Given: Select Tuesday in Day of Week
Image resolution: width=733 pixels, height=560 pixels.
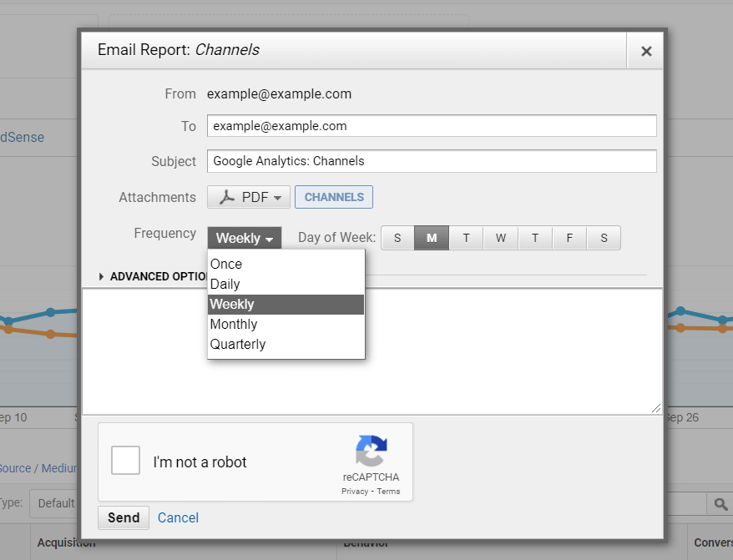Looking at the screenshot, I should click(466, 238).
